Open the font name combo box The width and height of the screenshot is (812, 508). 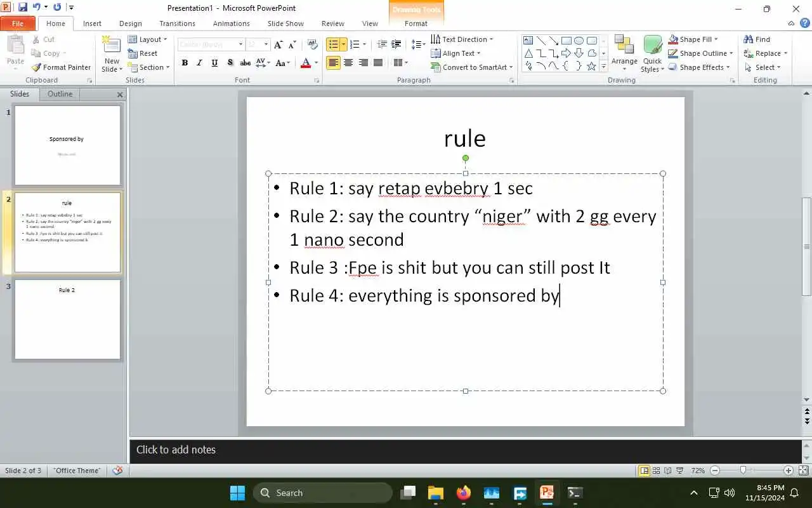[211, 44]
